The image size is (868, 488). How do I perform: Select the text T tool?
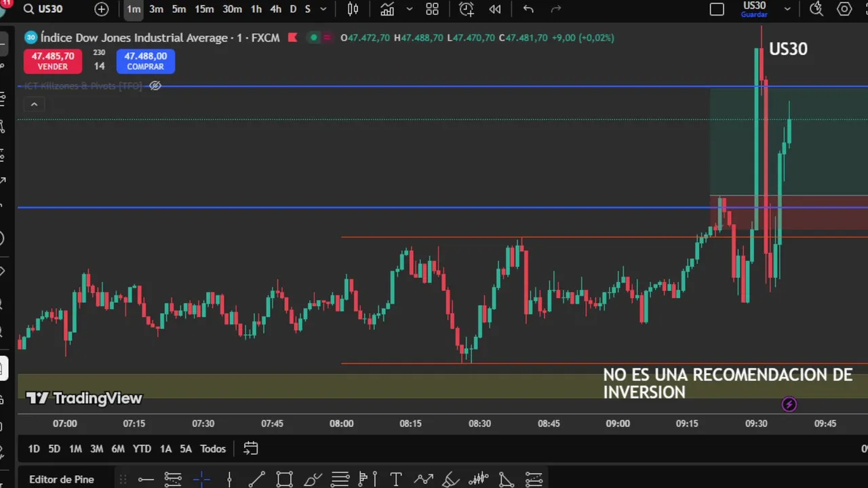396,479
